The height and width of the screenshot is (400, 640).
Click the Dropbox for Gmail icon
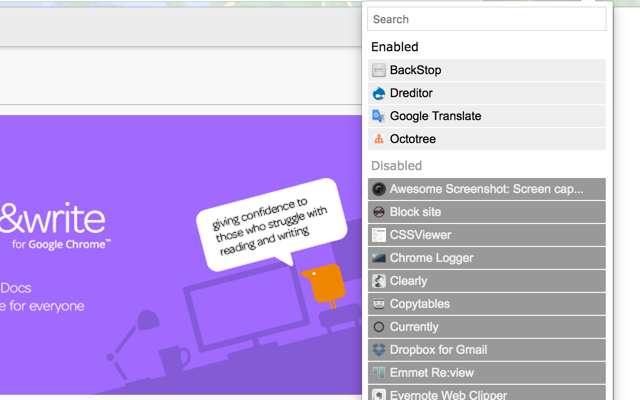[379, 350]
